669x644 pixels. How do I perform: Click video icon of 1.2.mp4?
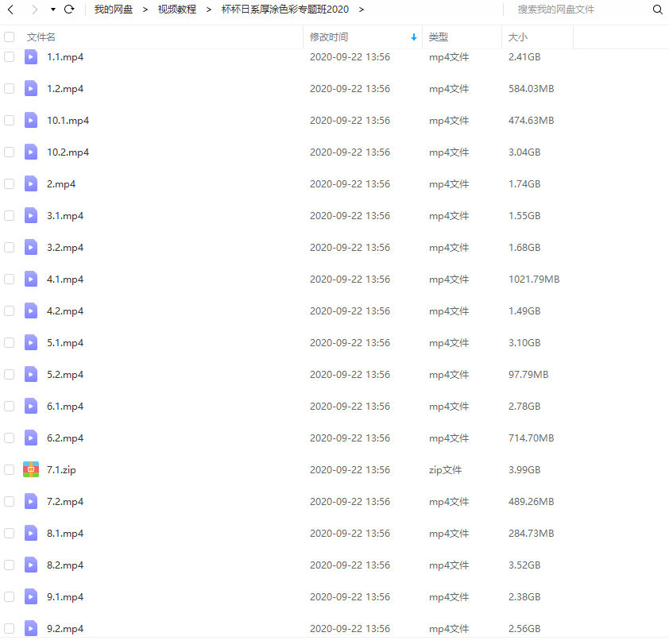pyautogui.click(x=31, y=89)
